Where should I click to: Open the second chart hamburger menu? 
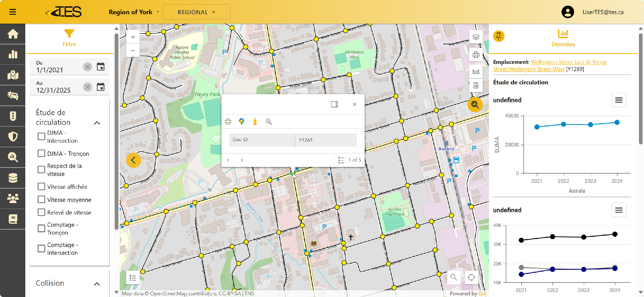(619, 210)
